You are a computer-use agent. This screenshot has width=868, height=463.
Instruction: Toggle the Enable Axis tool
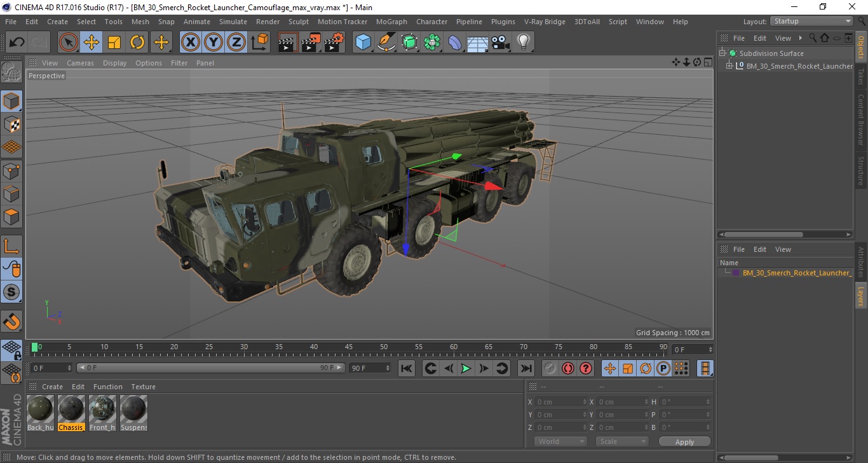[x=11, y=246]
